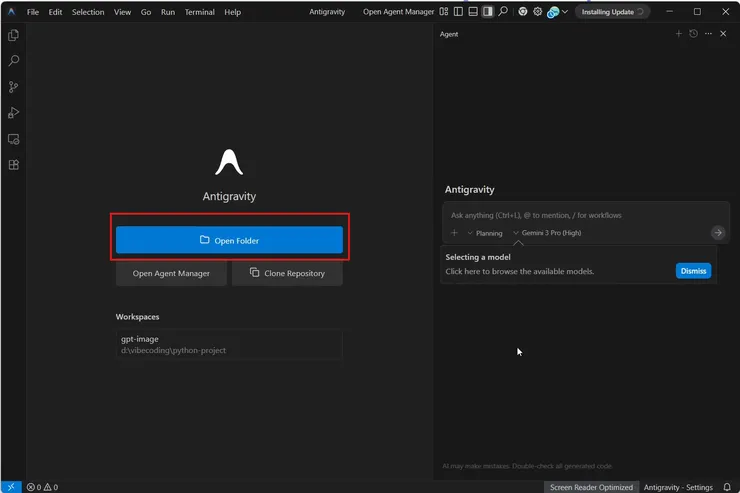Click the magnifier icon in title bar
The width and height of the screenshot is (740, 493).
click(x=503, y=11)
